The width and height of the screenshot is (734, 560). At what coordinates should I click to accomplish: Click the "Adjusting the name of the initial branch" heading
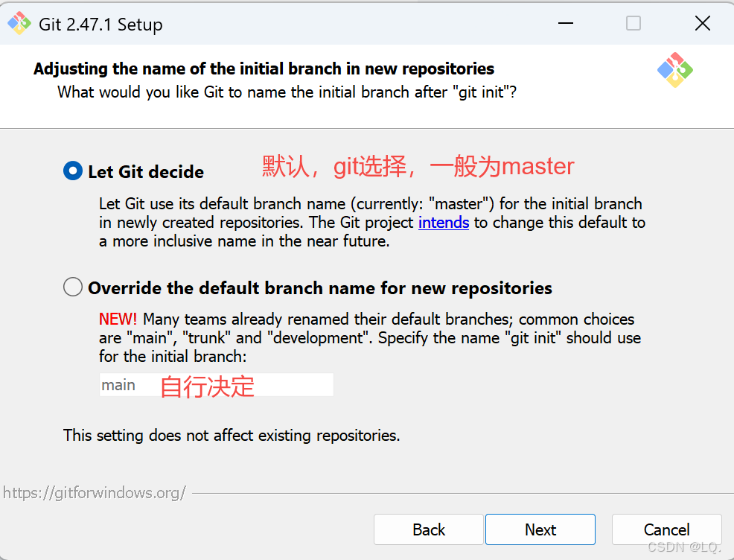coord(264,69)
